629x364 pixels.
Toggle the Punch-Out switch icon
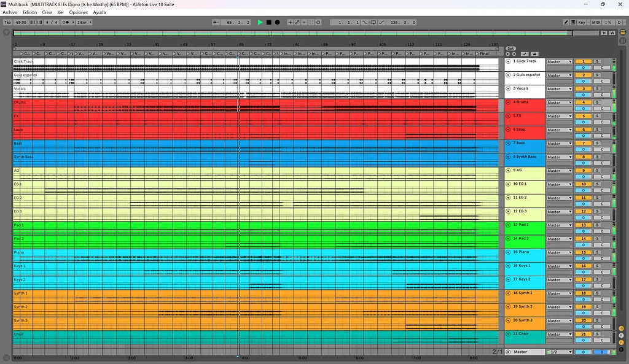pos(382,23)
